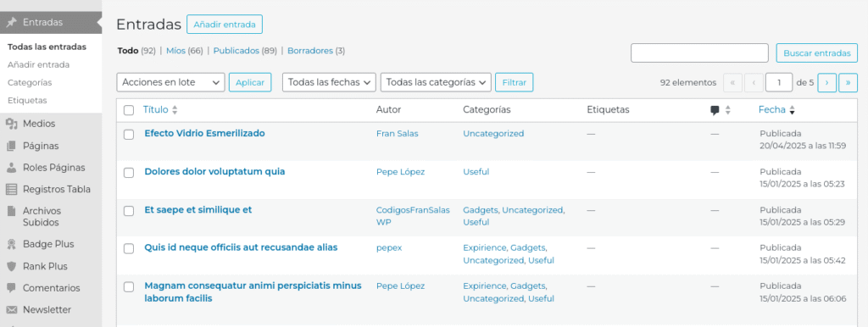The width and height of the screenshot is (868, 327).
Task: Show the Todo (92) view
Action: pyautogui.click(x=136, y=50)
